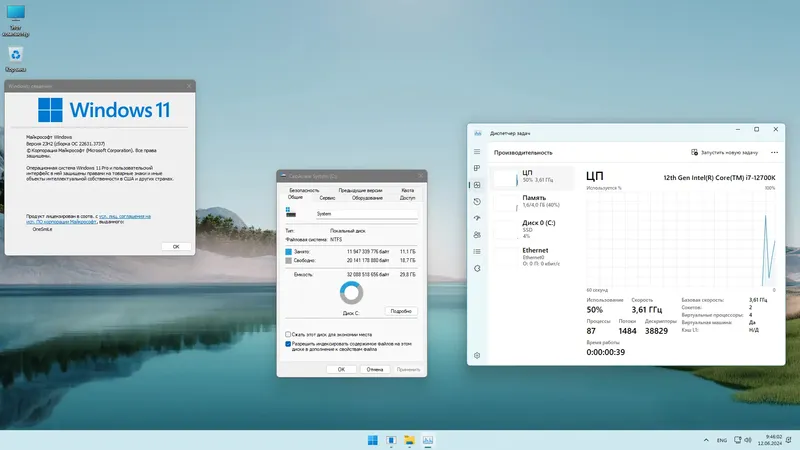This screenshot has height=450, width=800.
Task: Enable compress this drive to save space checkbox
Action: [288, 335]
